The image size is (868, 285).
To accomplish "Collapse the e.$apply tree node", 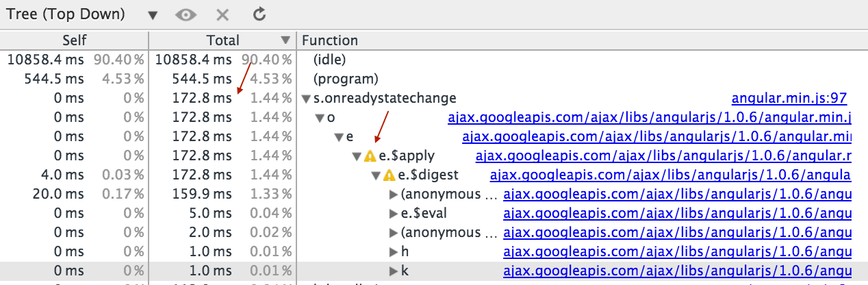I will pos(356,156).
